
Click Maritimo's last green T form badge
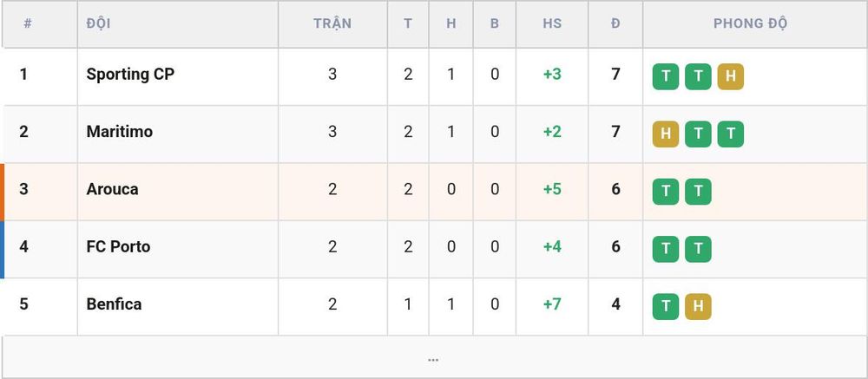pyautogui.click(x=731, y=134)
